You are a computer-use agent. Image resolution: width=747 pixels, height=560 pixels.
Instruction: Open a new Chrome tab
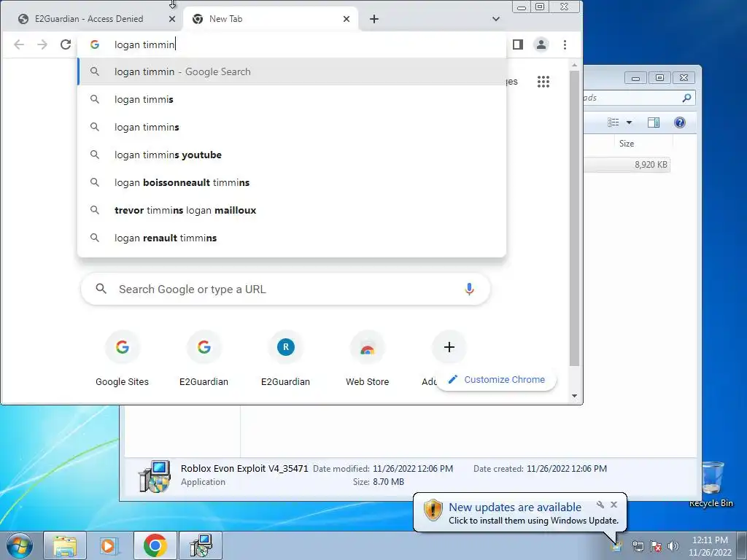(374, 19)
